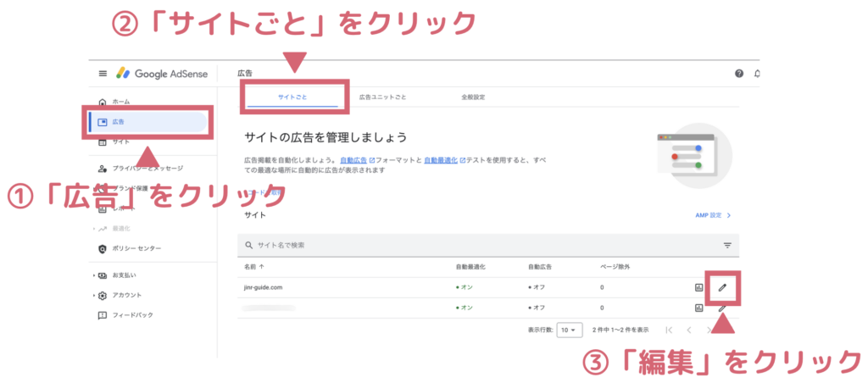Open the hamburger main menu

point(103,74)
